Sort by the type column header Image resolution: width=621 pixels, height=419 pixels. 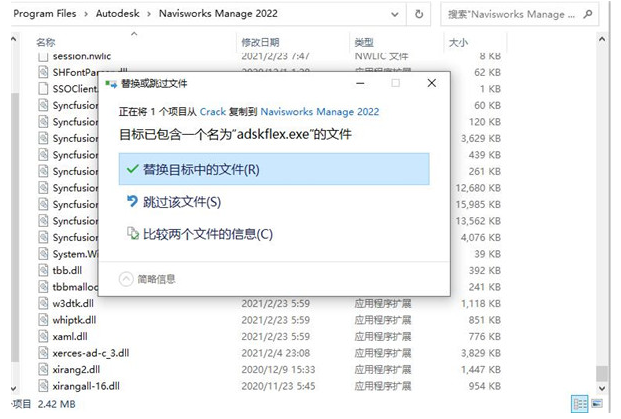(x=364, y=42)
